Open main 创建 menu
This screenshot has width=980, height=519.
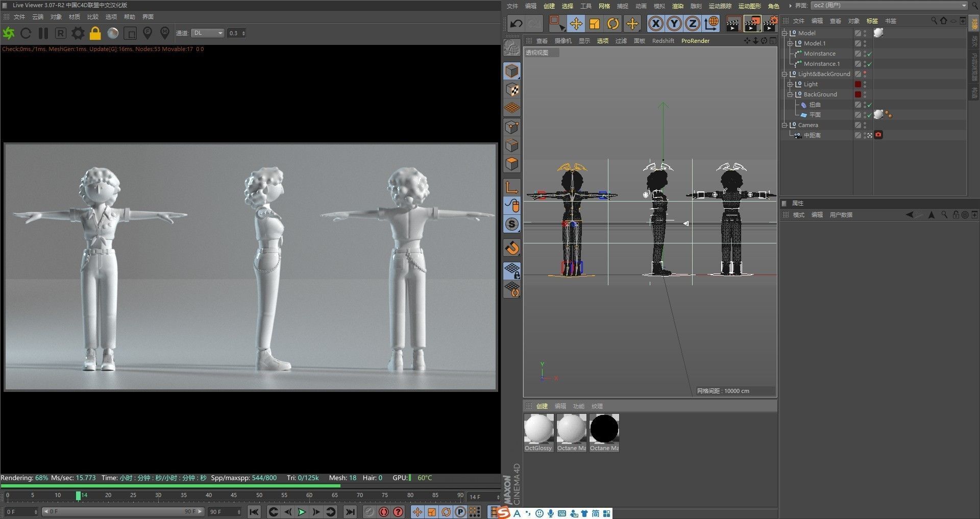tap(549, 6)
